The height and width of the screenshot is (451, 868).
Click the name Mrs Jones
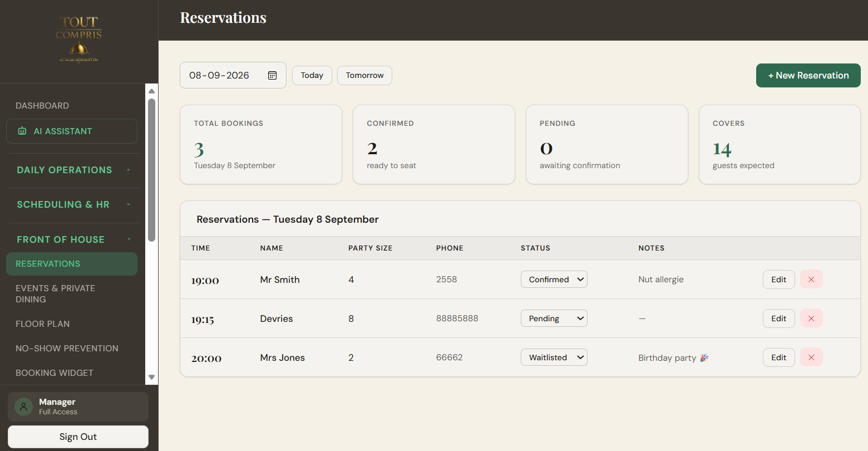click(283, 357)
